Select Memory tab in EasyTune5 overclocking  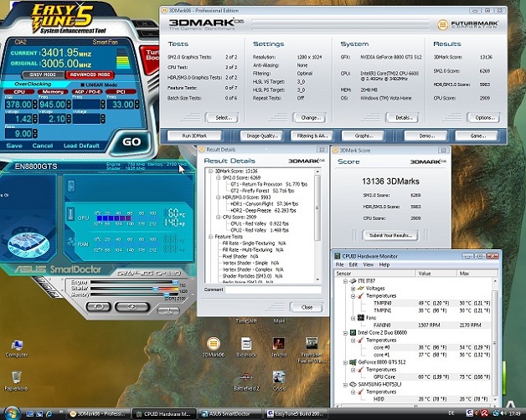[53, 91]
